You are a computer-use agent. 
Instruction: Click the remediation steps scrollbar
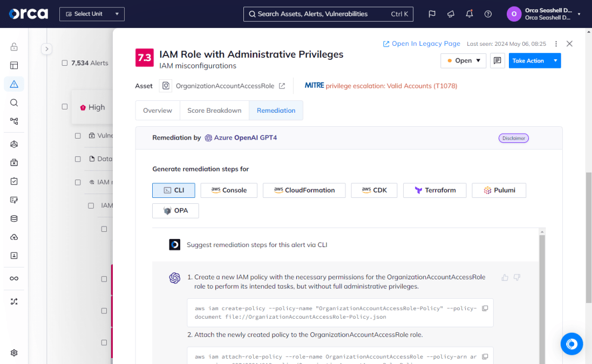point(542,298)
